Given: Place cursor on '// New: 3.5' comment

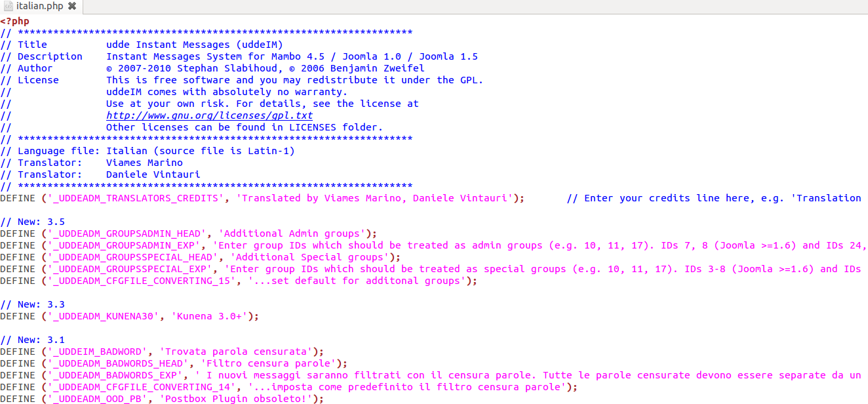Looking at the screenshot, I should click(32, 222).
